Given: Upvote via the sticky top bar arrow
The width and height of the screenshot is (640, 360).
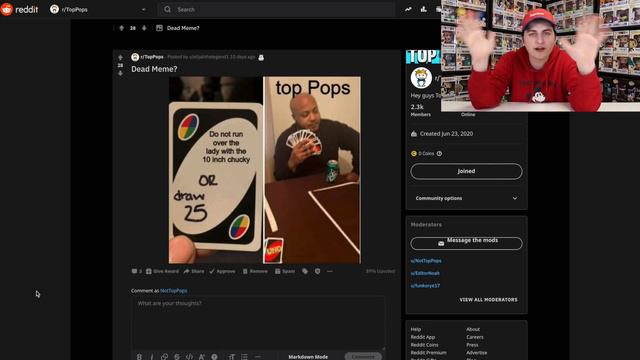Looking at the screenshot, I should [121, 28].
